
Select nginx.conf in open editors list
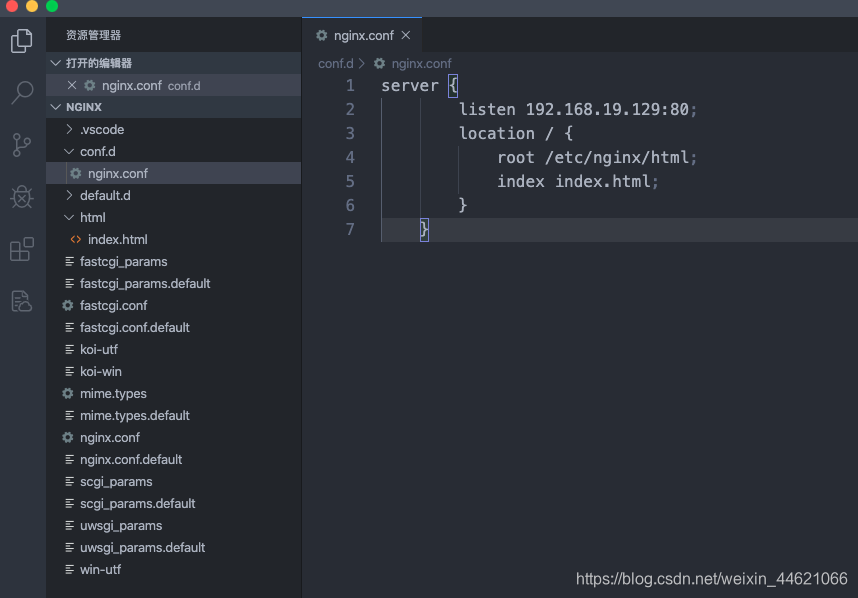173,85
